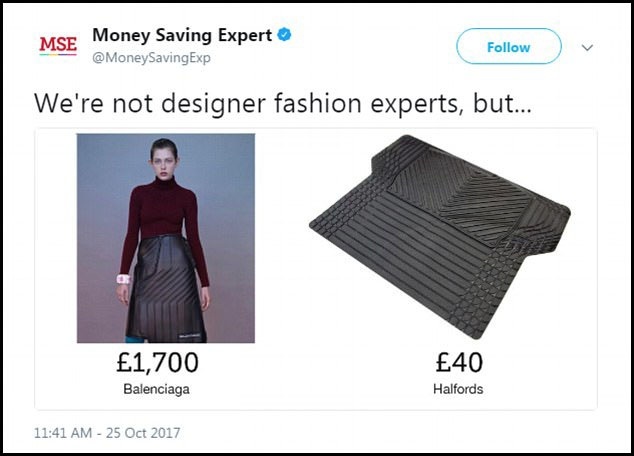Click the £40 price label

(459, 362)
